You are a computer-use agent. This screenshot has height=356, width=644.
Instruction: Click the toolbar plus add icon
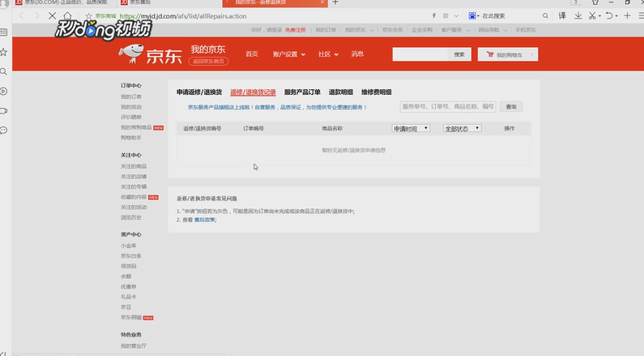[627, 15]
